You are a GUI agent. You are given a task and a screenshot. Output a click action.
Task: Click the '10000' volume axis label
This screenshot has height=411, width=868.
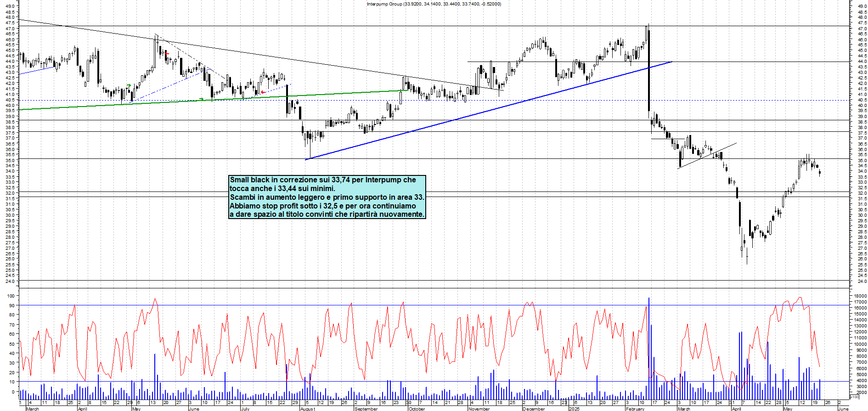coord(860,344)
